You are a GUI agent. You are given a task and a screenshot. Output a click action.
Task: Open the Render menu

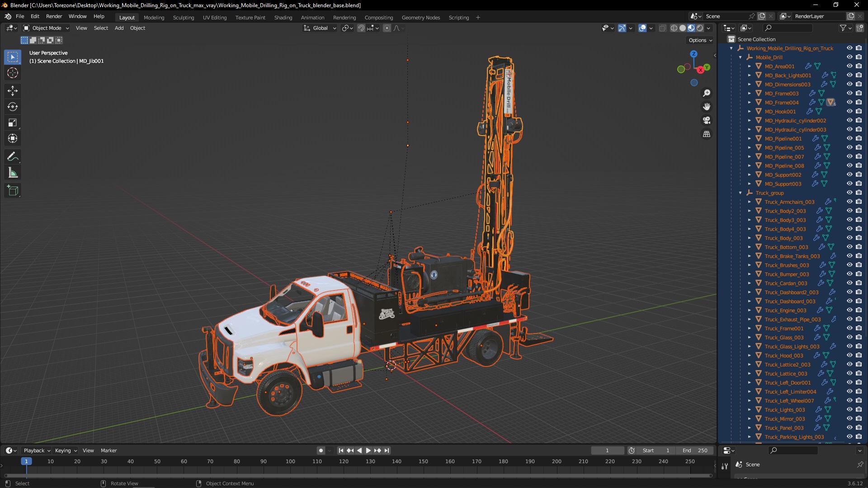pyautogui.click(x=54, y=16)
